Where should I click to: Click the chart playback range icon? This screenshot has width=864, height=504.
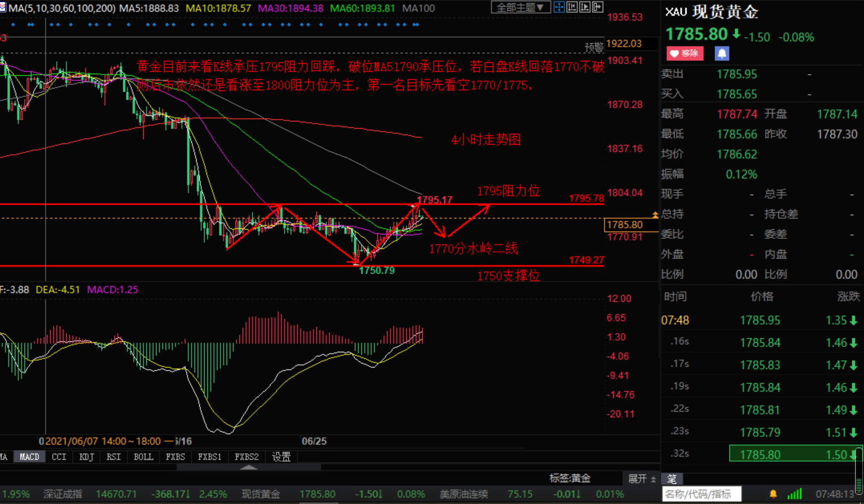[x=585, y=7]
